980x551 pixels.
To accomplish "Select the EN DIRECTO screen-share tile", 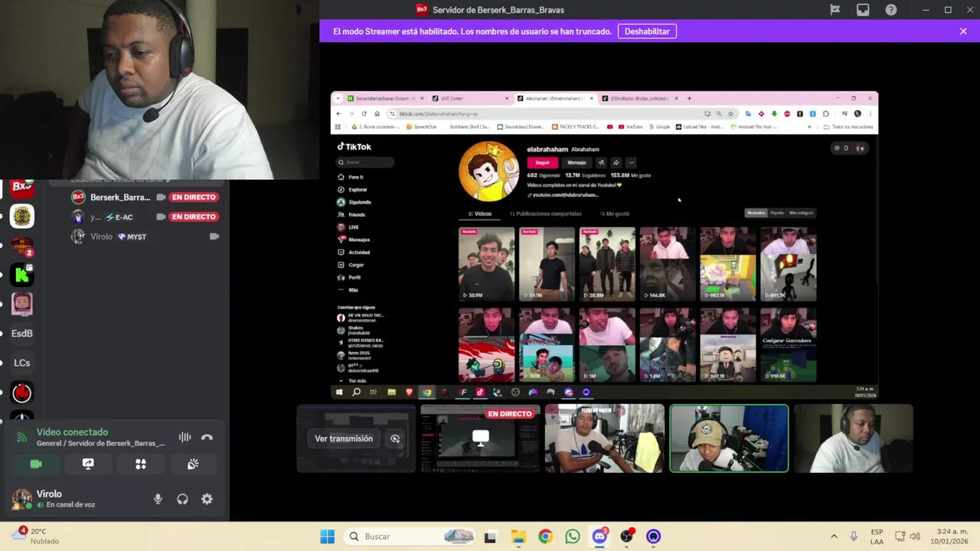I will coord(480,439).
